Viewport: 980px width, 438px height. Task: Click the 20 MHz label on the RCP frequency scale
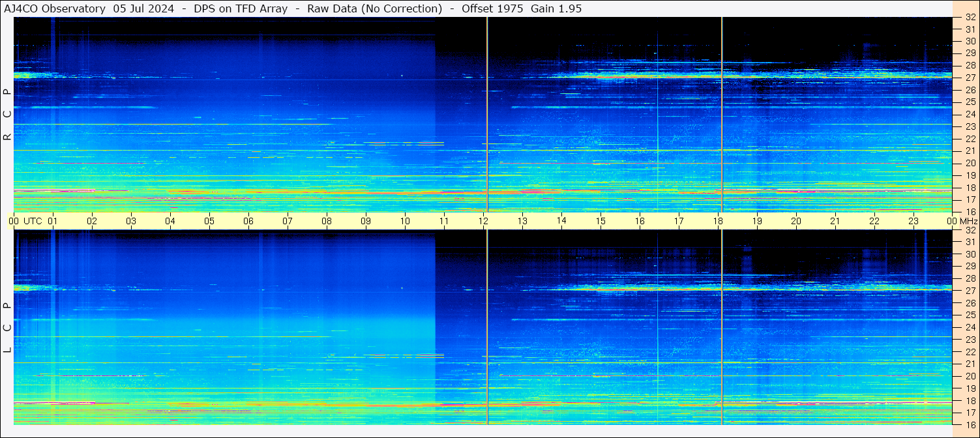coord(970,163)
